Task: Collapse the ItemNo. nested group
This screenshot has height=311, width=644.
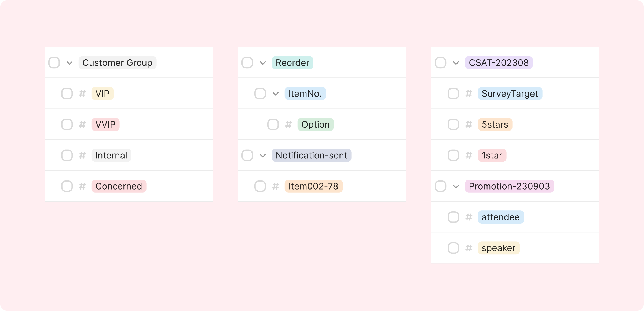Action: pos(276,94)
